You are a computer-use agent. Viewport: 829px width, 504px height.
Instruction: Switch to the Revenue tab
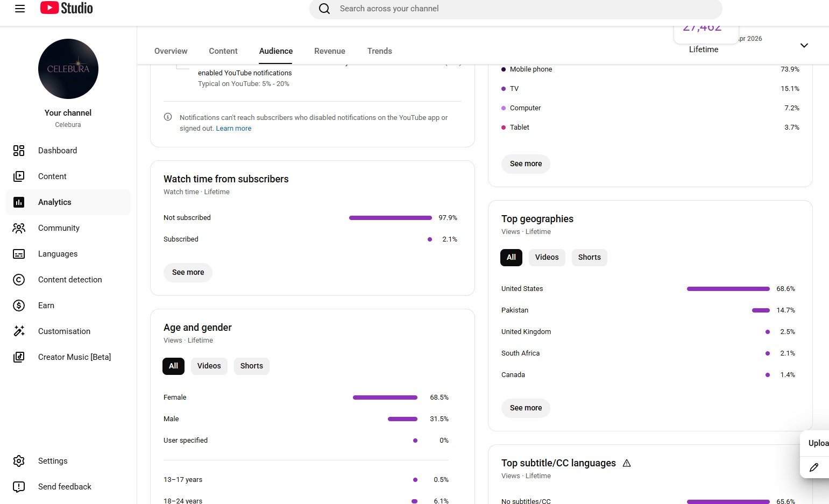pyautogui.click(x=329, y=51)
